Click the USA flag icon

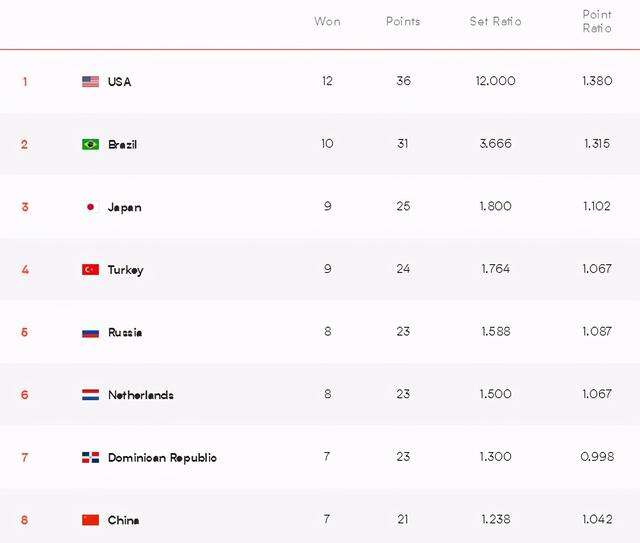[90, 82]
